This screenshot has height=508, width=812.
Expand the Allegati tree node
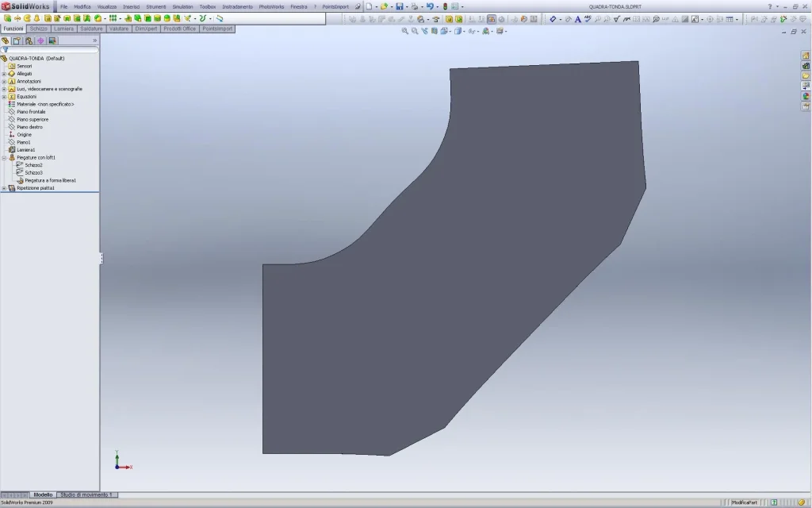point(4,74)
